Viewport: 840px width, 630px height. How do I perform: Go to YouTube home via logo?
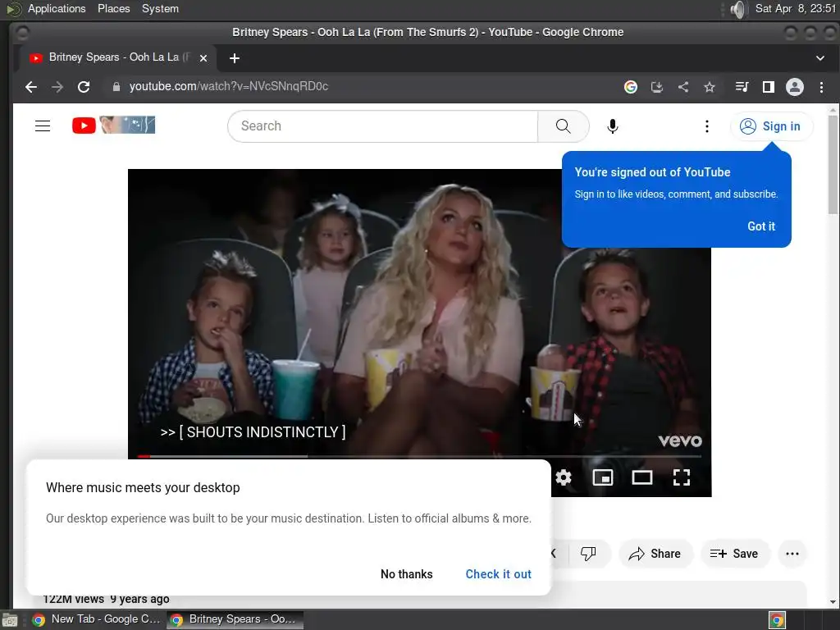113,126
